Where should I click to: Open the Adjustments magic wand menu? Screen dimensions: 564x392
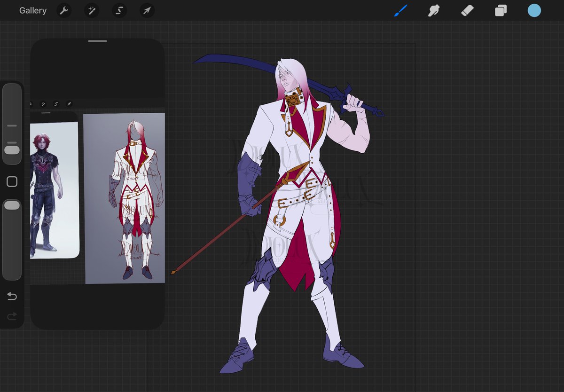tap(92, 10)
